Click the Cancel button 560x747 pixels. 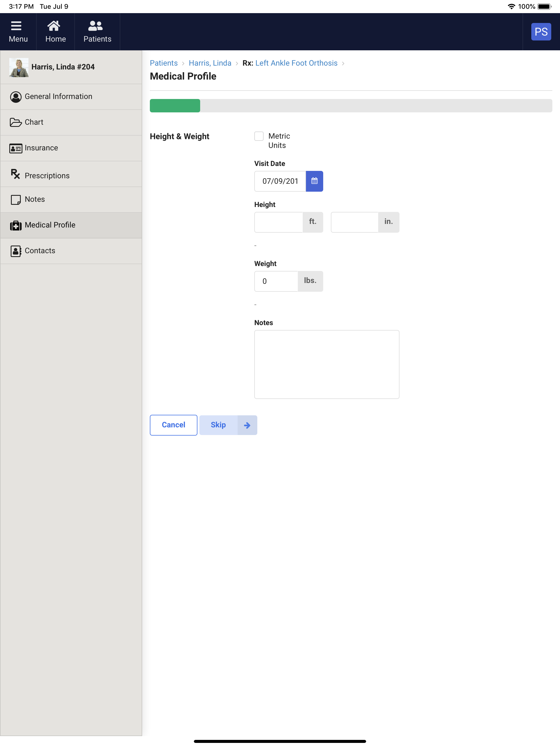[x=174, y=425]
